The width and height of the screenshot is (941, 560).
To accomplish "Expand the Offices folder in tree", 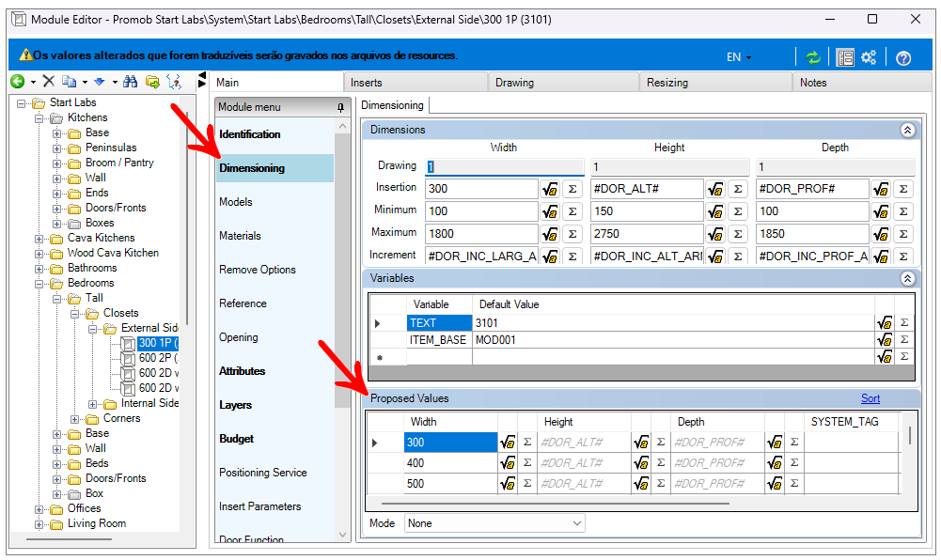I will [x=39, y=508].
